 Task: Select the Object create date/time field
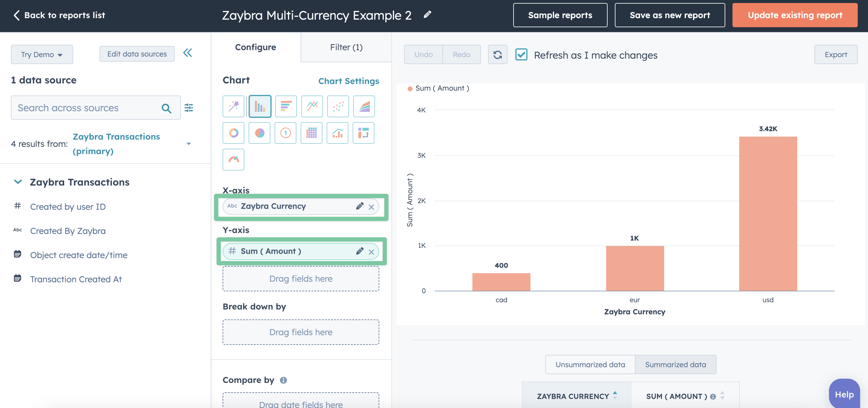point(79,255)
